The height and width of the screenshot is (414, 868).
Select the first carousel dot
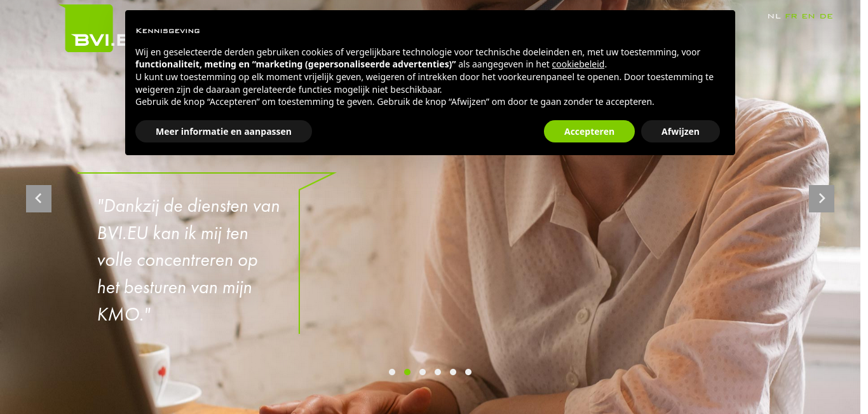point(392,372)
